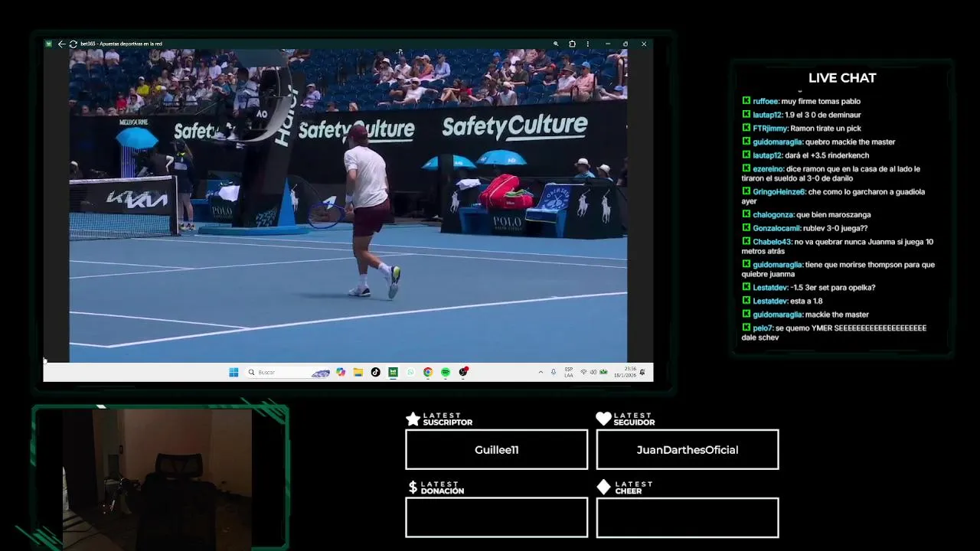This screenshot has height=551, width=980.
Task: Open the Wi-Fi network tray icon
Action: [x=583, y=373]
